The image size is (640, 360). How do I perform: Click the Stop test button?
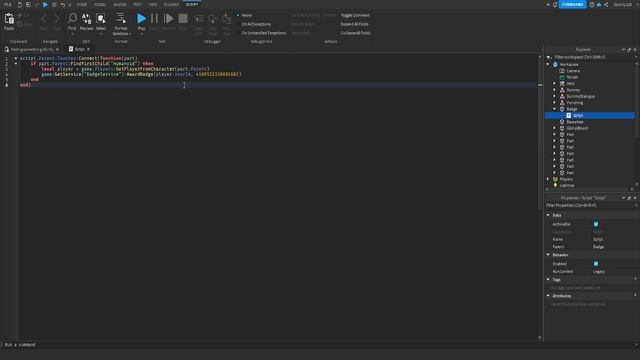click(x=183, y=18)
